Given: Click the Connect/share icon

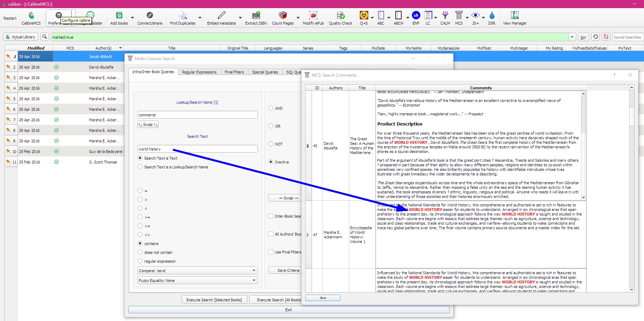Looking at the screenshot, I should click(149, 16).
